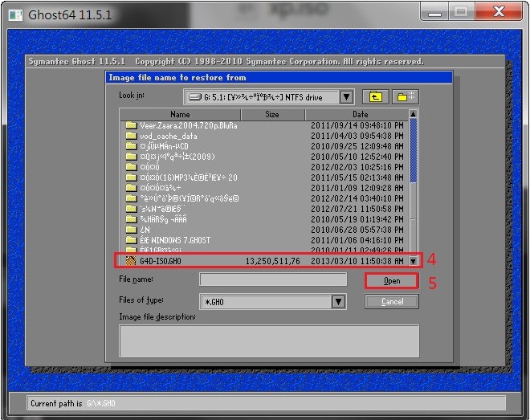Sort list by Size column header
The image size is (530, 420).
(x=272, y=115)
